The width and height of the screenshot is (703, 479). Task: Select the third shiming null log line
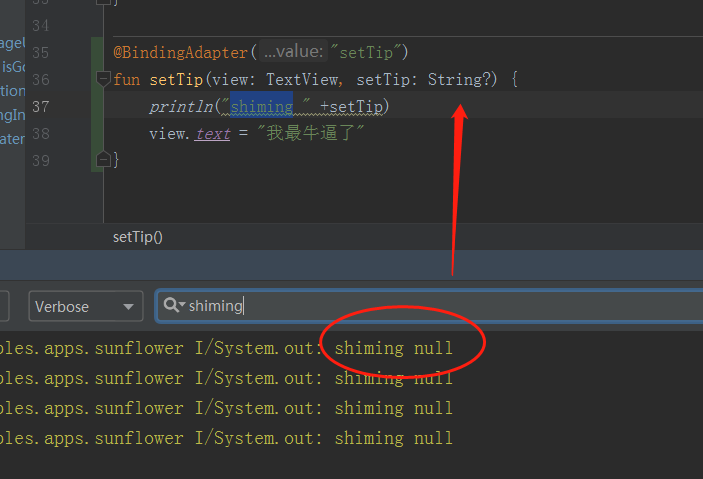click(x=226, y=408)
